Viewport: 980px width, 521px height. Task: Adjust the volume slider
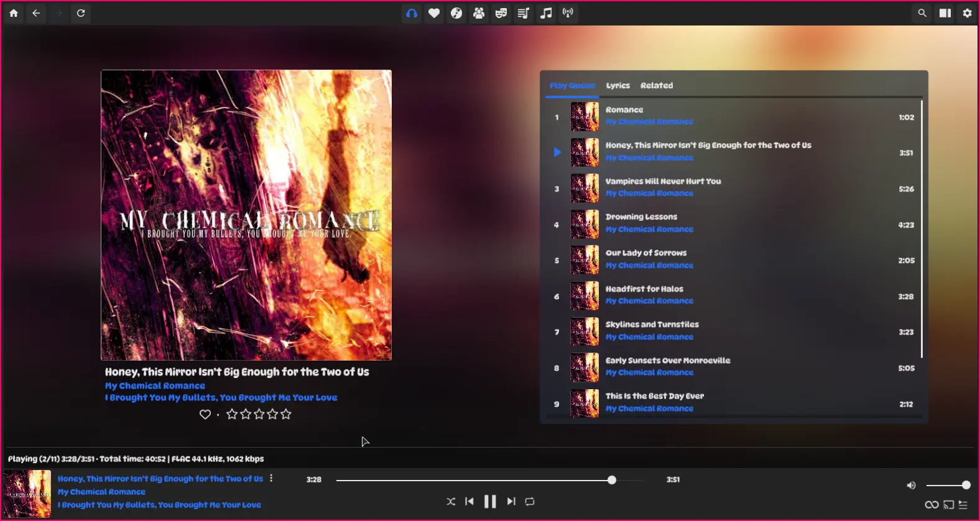948,485
